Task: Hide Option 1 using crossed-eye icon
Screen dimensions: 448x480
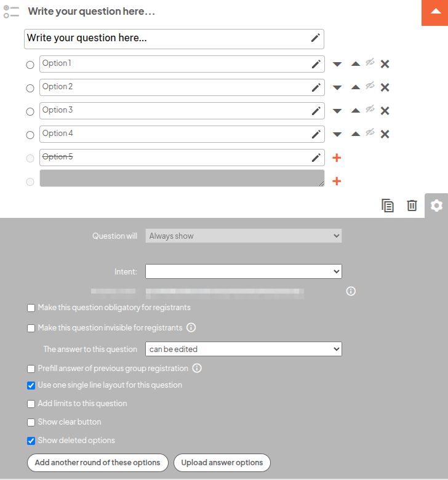Action: 370,62
